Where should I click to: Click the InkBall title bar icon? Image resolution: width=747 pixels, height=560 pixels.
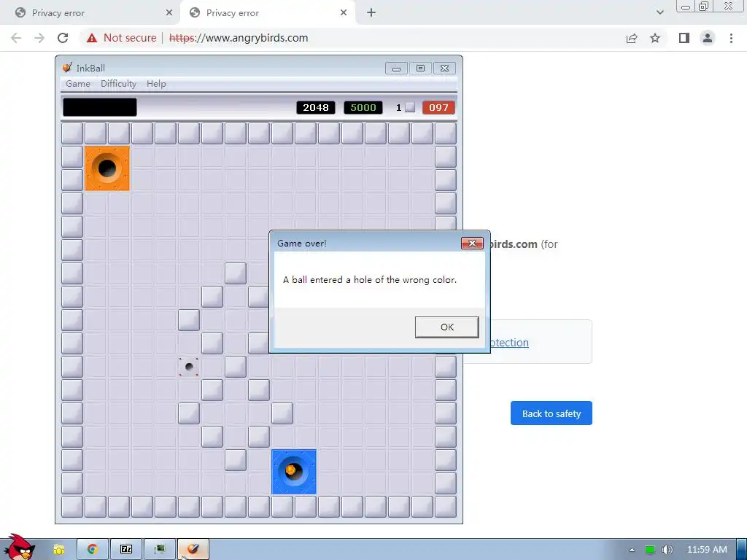(x=67, y=68)
